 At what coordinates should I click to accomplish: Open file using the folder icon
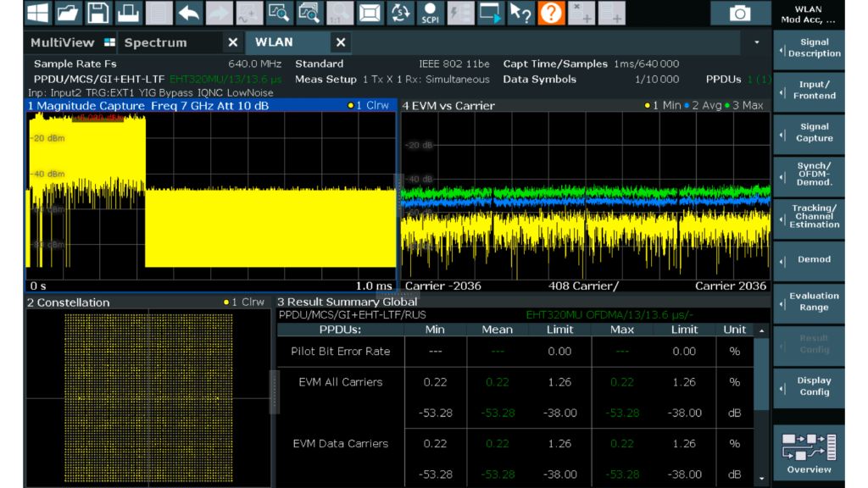68,14
